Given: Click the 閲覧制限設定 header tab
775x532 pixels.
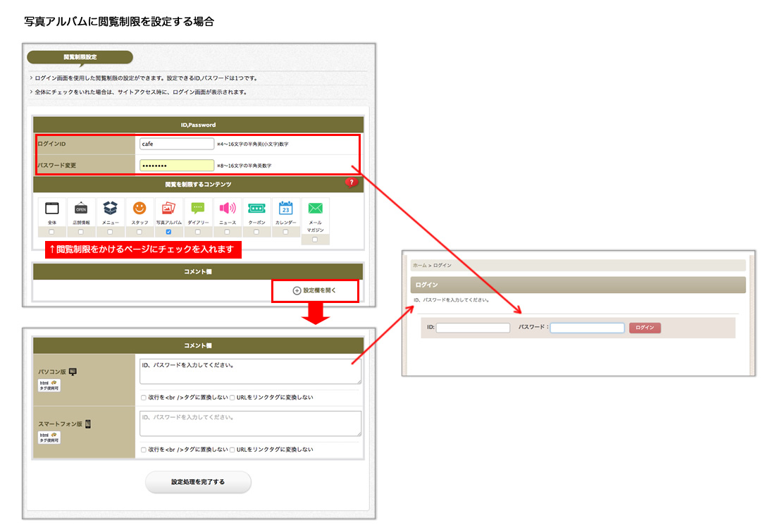Looking at the screenshot, I should (x=80, y=57).
